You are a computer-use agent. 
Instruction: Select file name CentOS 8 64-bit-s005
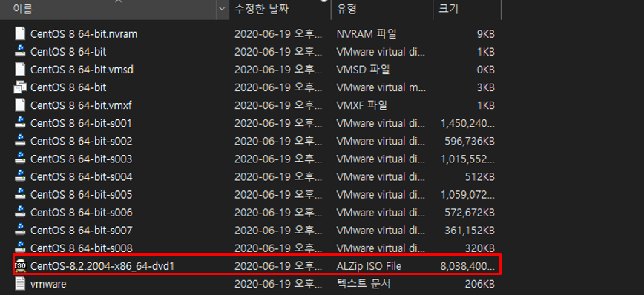click(x=82, y=194)
